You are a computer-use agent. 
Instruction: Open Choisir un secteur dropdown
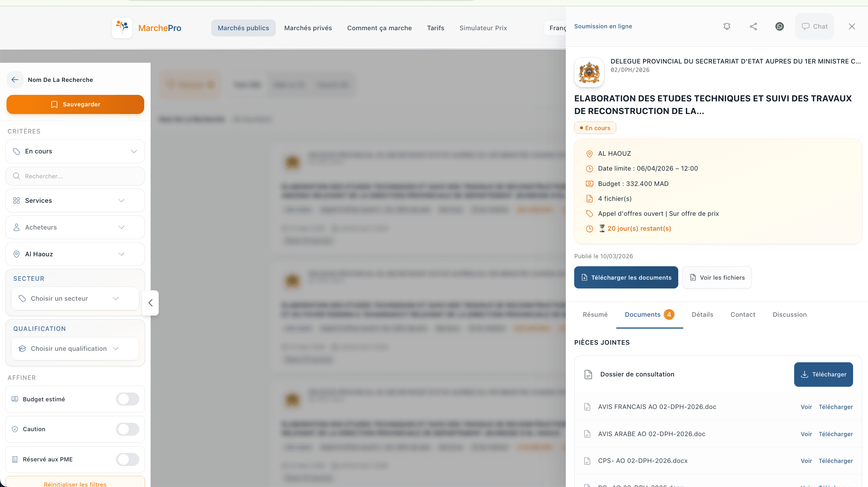75,298
